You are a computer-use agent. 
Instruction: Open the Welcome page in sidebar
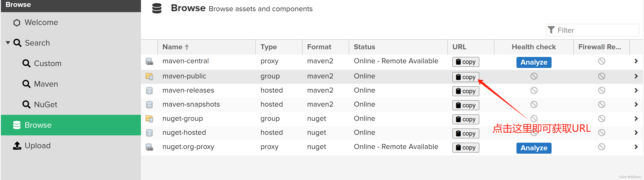pos(71,22)
